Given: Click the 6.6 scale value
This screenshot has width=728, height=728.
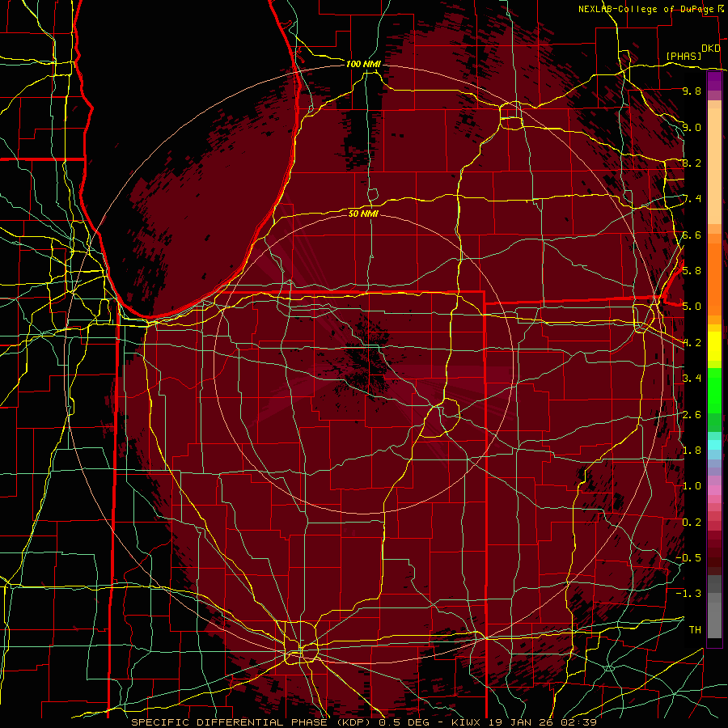Looking at the screenshot, I should pos(692,235).
